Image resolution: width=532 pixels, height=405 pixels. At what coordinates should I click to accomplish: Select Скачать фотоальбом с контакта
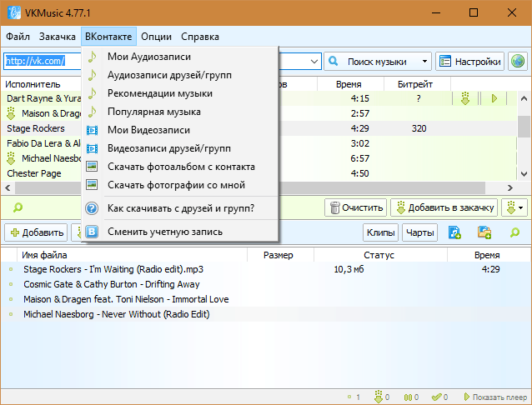180,167
